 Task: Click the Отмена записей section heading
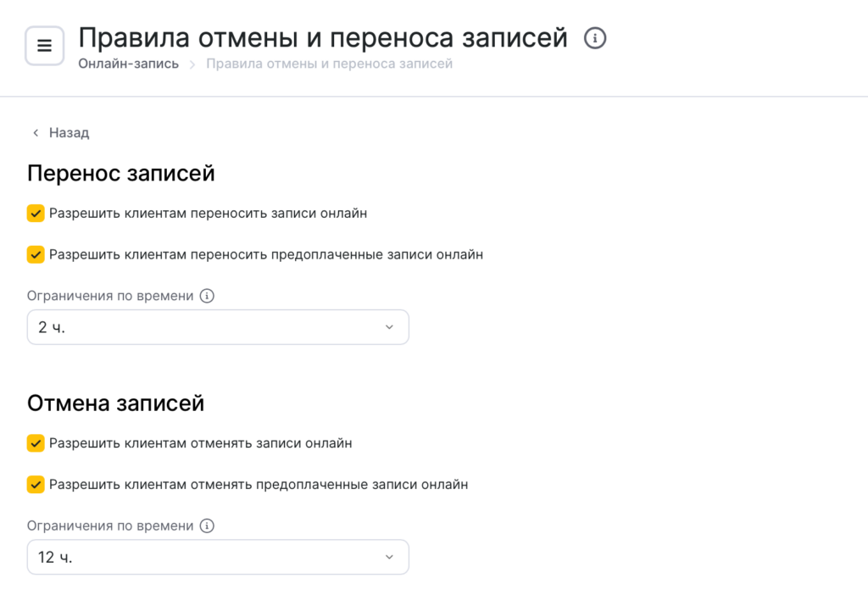[116, 403]
